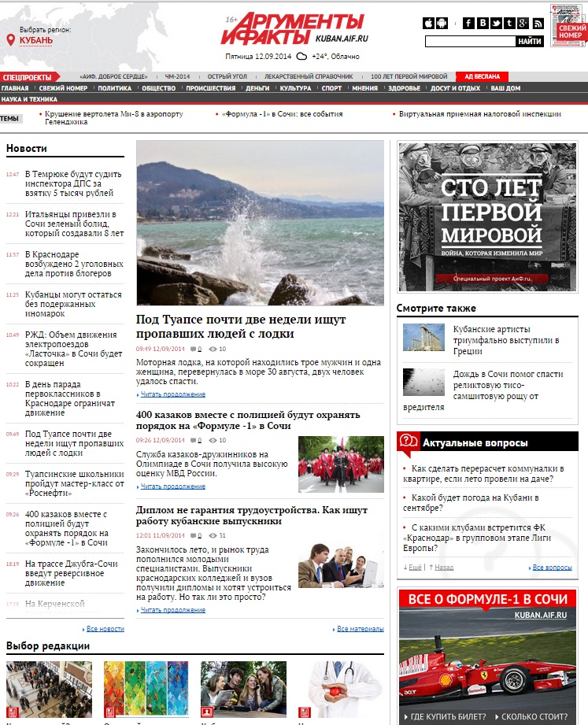This screenshot has width=588, height=725.
Task: Open the Свежий номер newspaper cover
Action: click(x=568, y=25)
